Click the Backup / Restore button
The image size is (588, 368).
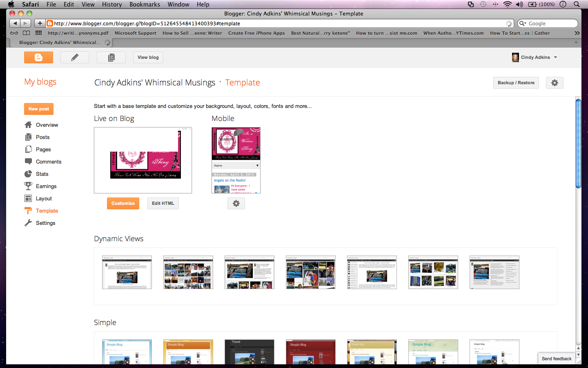(x=516, y=83)
